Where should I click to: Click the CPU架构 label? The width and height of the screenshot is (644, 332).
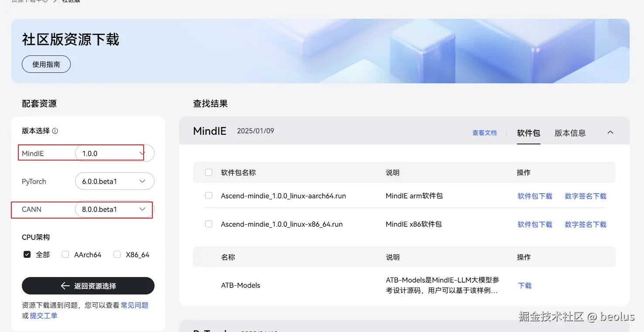[x=36, y=237]
